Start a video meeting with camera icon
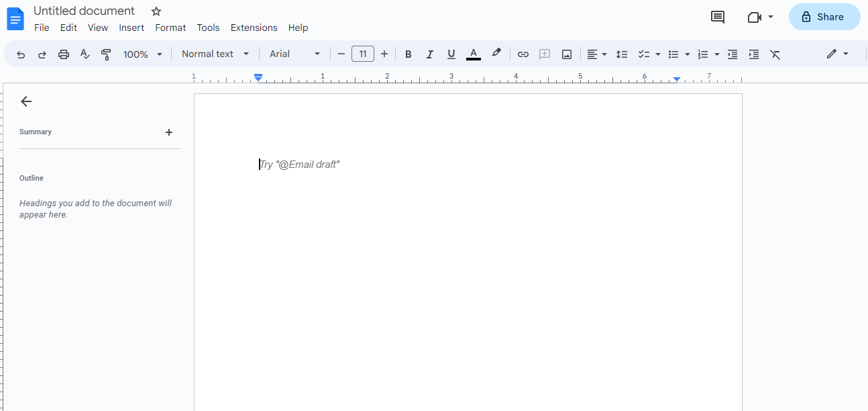The image size is (868, 411). pos(755,17)
